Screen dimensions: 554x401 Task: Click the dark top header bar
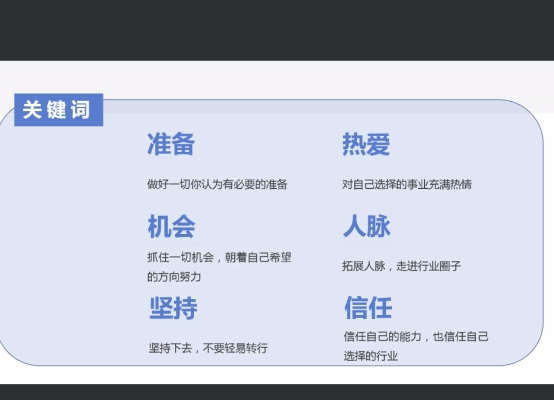tap(277, 30)
